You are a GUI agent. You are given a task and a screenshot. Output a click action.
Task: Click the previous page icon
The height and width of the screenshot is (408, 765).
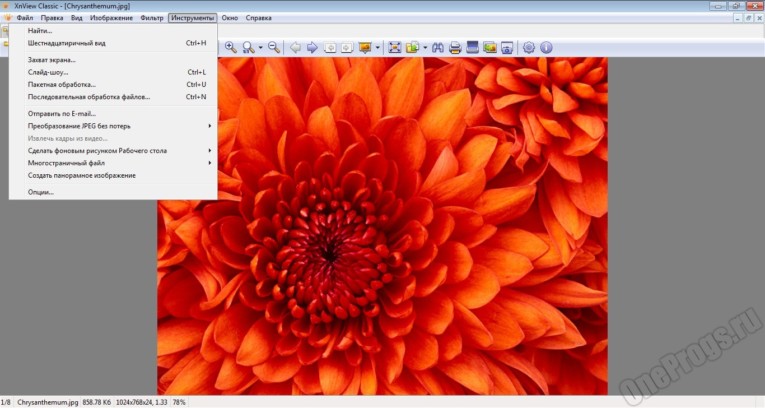click(x=330, y=47)
